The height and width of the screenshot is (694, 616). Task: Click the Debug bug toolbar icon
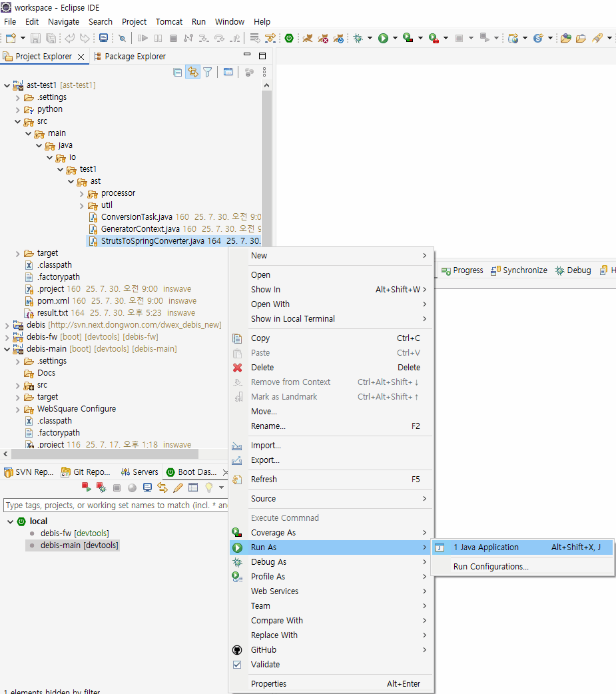[x=358, y=39]
